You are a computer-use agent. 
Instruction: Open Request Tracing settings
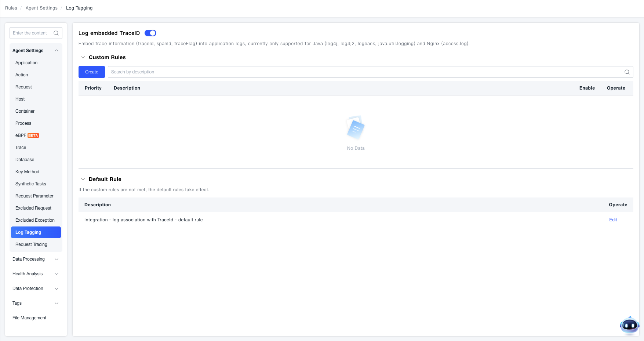tap(31, 244)
